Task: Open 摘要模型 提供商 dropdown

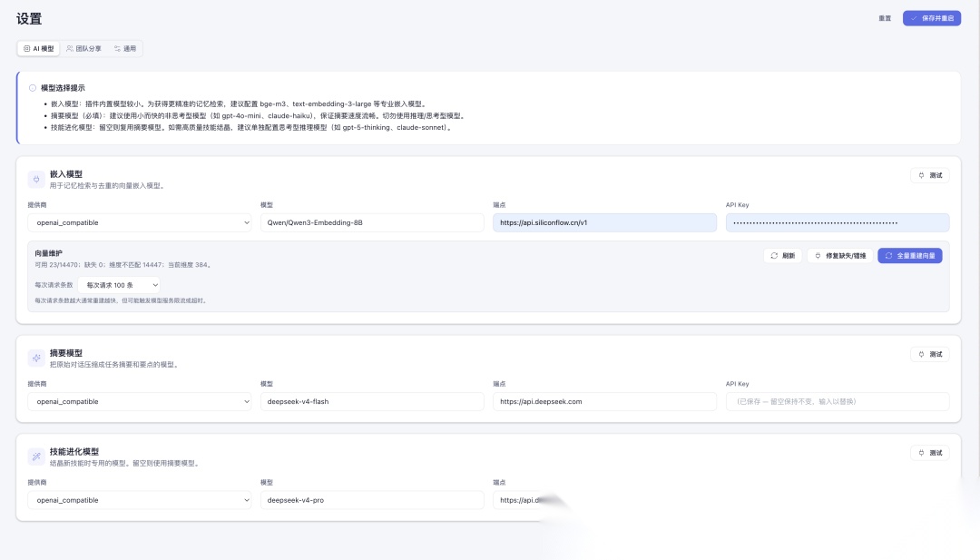Action: pyautogui.click(x=140, y=401)
